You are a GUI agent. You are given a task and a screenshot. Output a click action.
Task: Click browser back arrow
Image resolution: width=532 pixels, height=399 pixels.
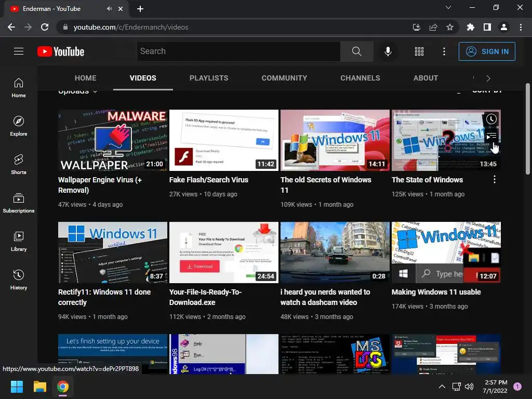point(11,27)
